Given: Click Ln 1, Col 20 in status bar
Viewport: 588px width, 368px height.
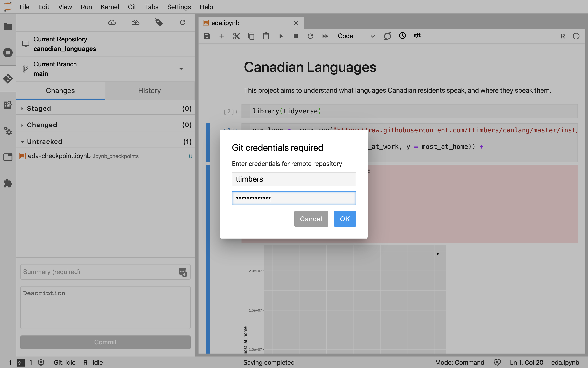Looking at the screenshot, I should click(526, 362).
